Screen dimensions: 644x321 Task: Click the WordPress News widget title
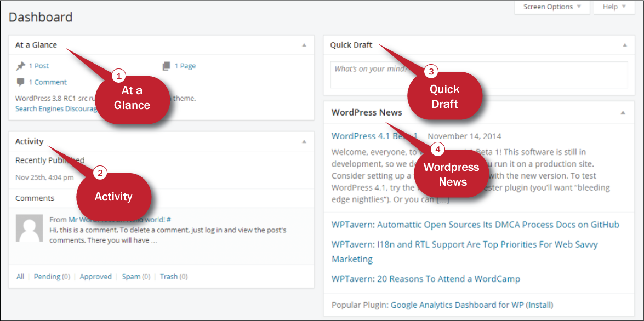coord(367,112)
